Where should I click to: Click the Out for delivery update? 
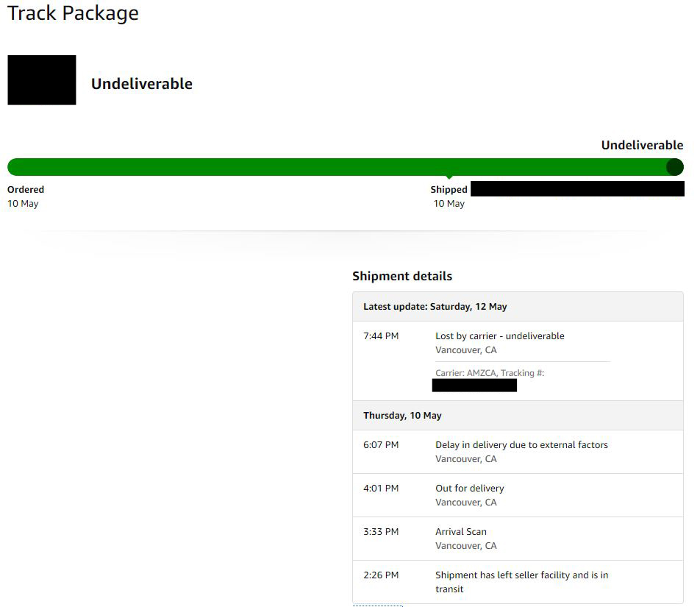click(x=470, y=488)
